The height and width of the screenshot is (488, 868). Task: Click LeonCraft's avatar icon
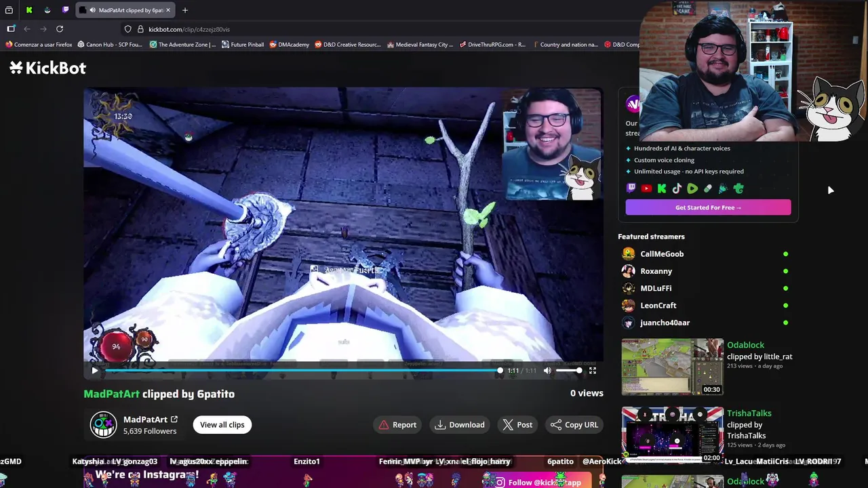[629, 306]
